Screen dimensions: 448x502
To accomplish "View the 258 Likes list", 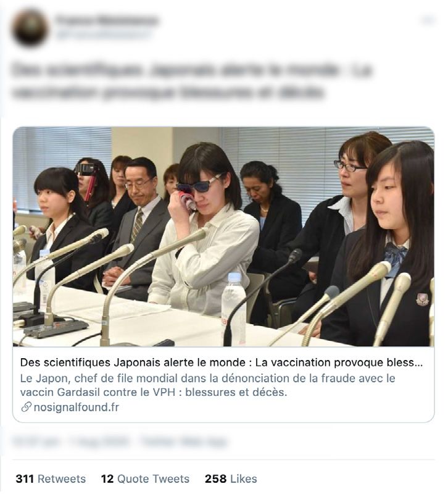I will [x=231, y=479].
